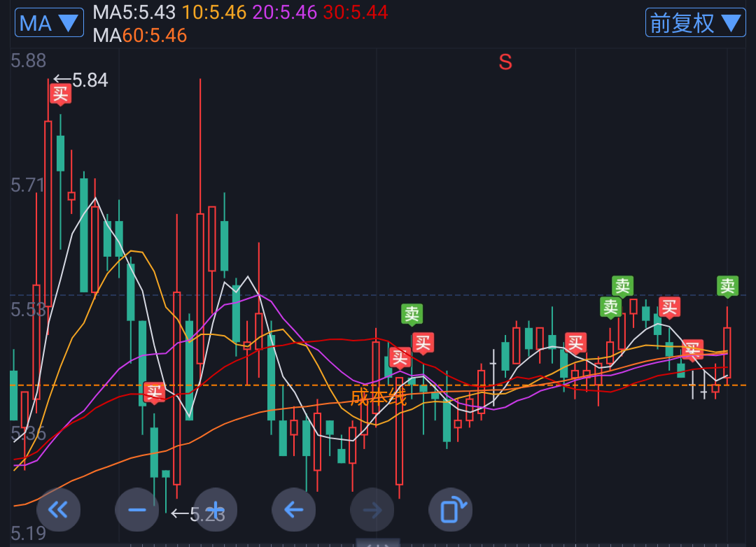Viewport: 756px width, 547px height.
Task: Click the 5.84 highest price annotation
Action: (82, 80)
